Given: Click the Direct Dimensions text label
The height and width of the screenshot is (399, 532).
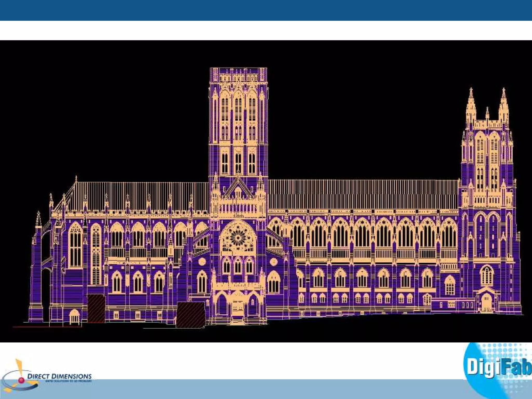Looking at the screenshot, I should (x=59, y=376).
